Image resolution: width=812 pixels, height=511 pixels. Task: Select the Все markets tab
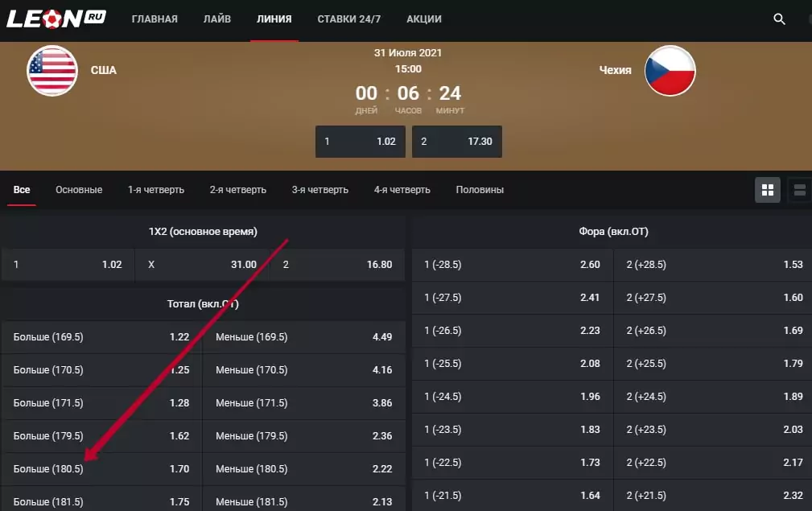point(22,190)
